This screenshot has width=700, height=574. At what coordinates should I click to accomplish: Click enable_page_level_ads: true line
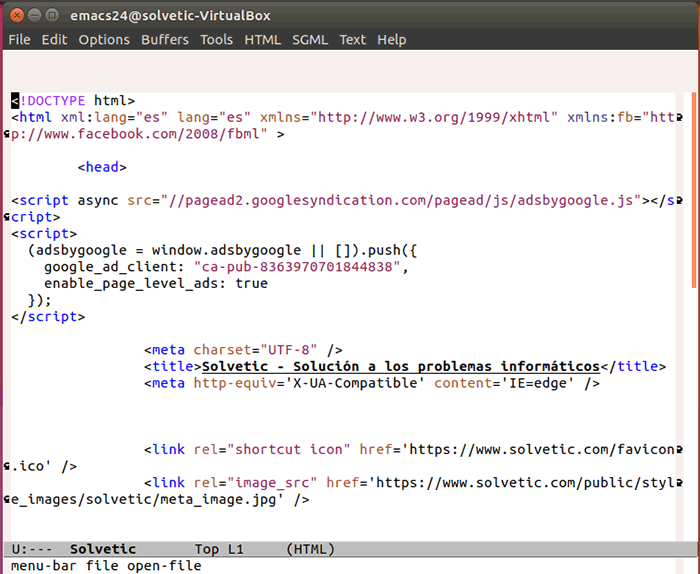tap(156, 284)
